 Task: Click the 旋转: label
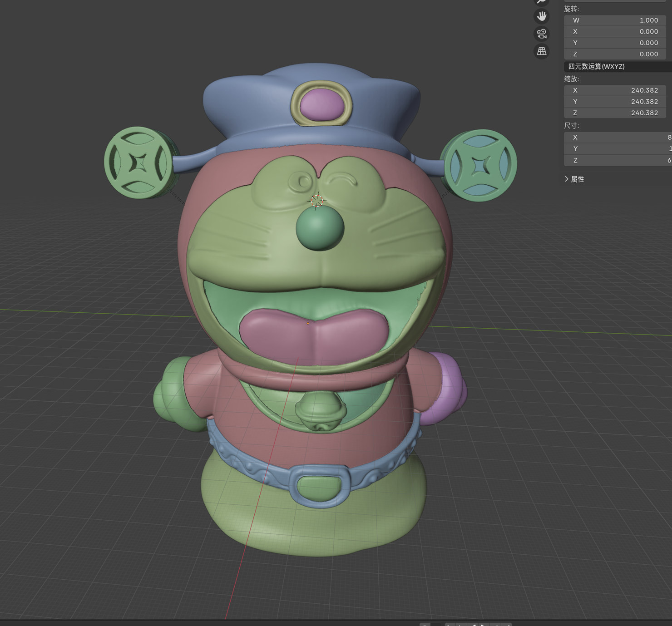[x=572, y=9]
